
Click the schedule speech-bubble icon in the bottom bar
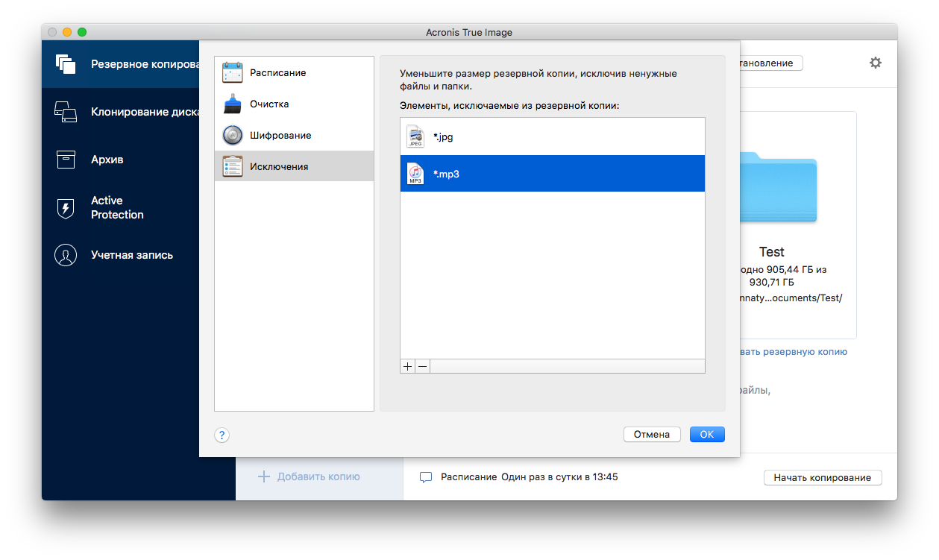click(x=426, y=477)
